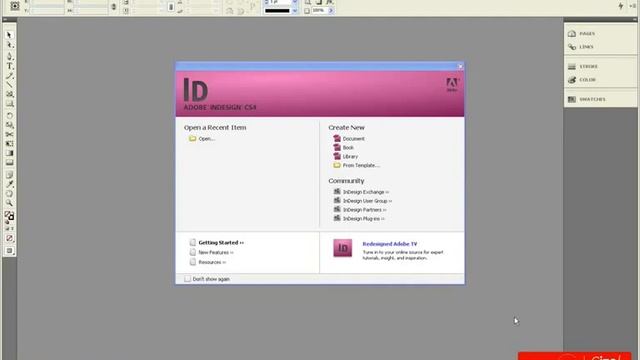Click the pink ID thumbnail icon
The image size is (640, 360).
click(342, 248)
